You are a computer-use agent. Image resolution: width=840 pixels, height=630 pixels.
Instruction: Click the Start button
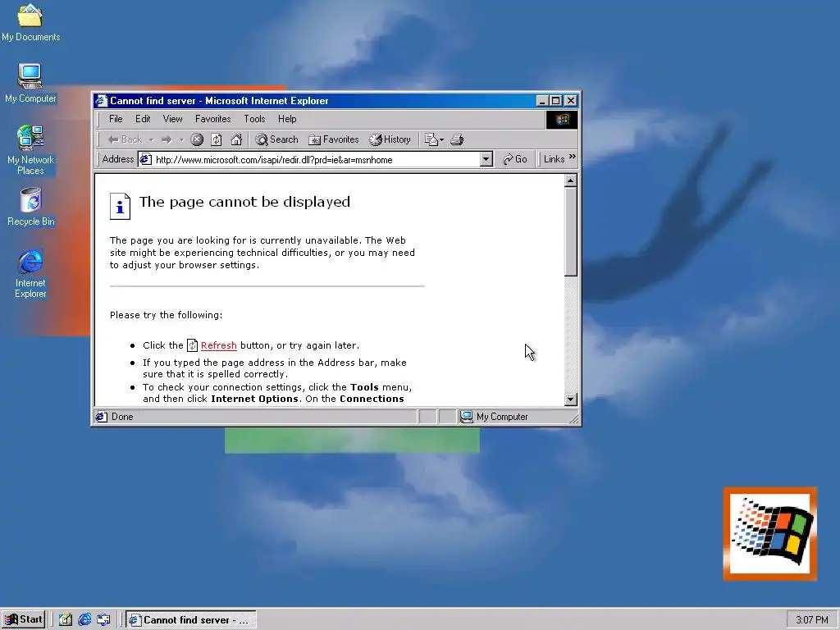(x=23, y=620)
